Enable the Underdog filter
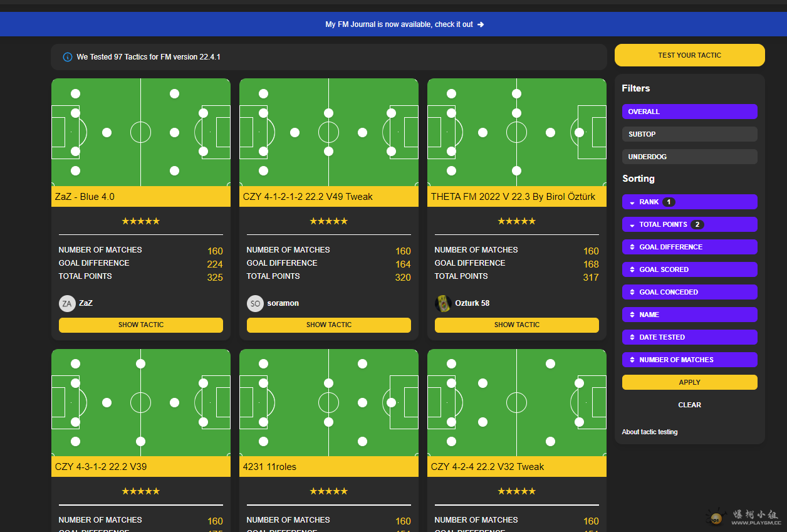This screenshot has width=787, height=532. click(689, 157)
